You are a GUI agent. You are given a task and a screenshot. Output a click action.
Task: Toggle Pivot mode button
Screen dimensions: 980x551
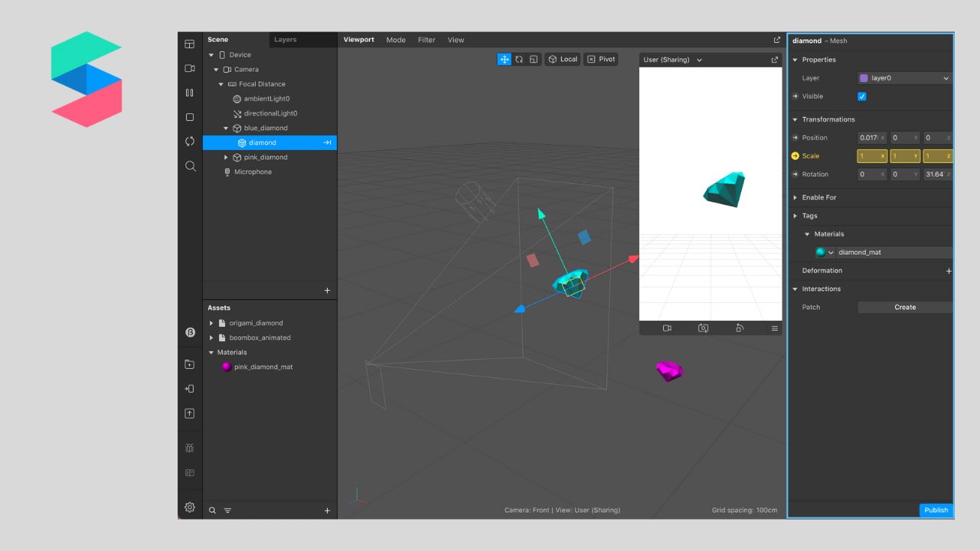coord(601,59)
